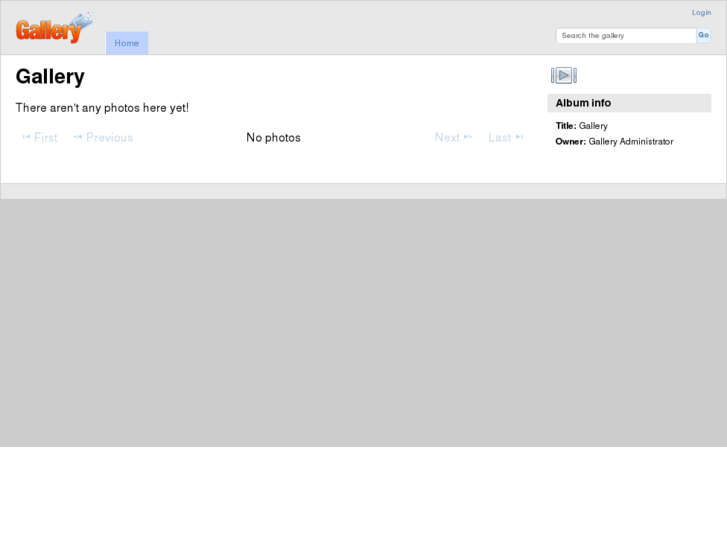This screenshot has height=545, width=727.
Task: Select the No photos pager text
Action: coord(273,137)
